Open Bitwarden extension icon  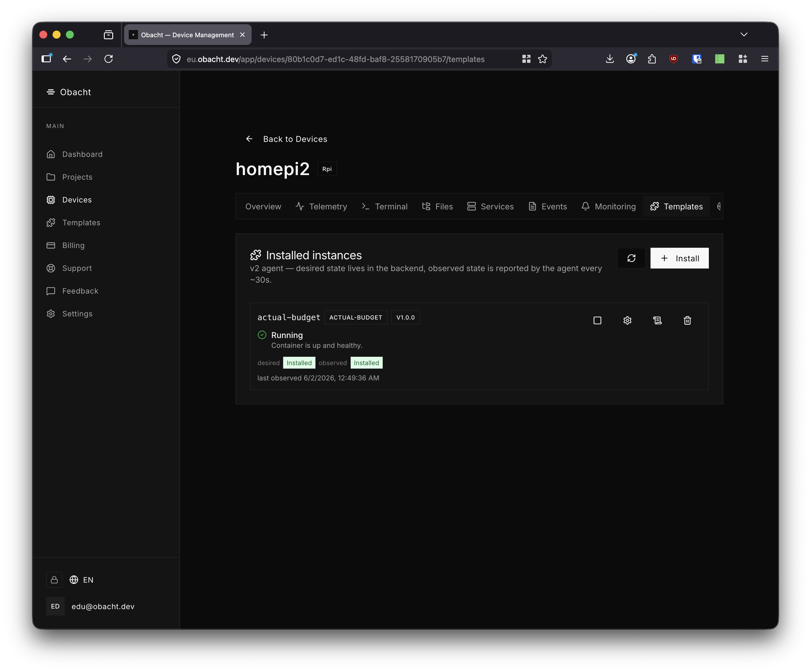pyautogui.click(x=697, y=59)
